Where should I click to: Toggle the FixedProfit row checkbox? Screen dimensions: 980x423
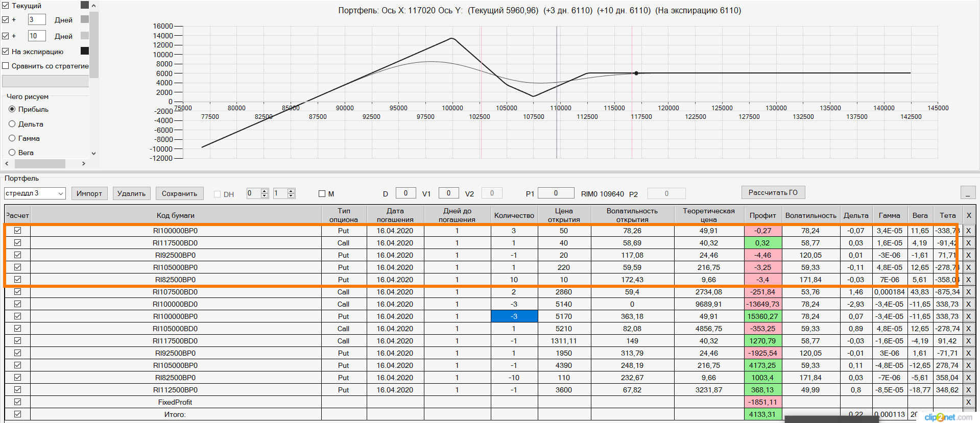(x=18, y=402)
